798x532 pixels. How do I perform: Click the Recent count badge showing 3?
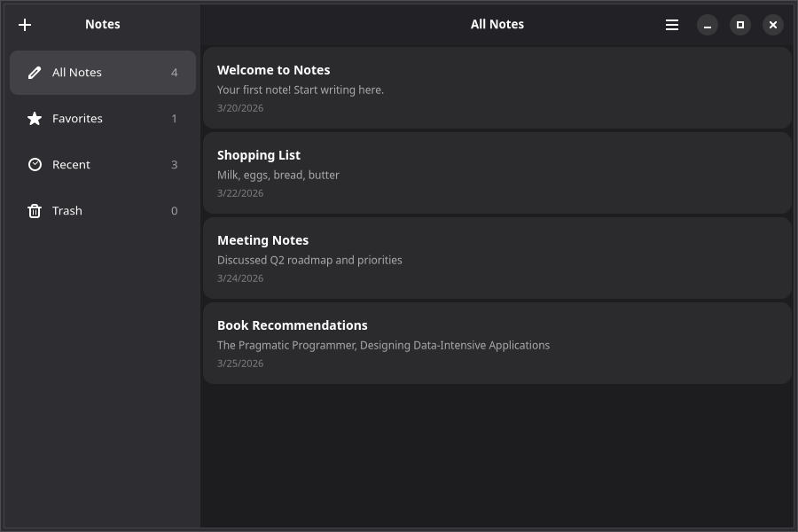[x=174, y=165]
